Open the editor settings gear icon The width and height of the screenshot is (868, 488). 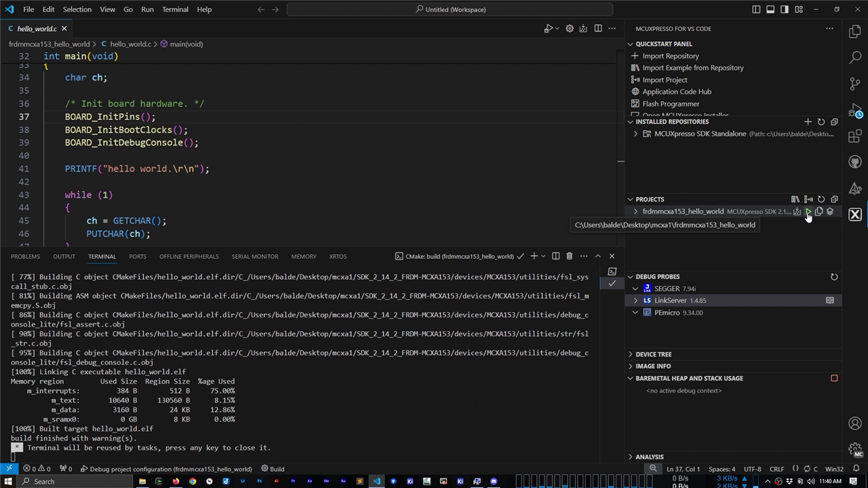point(570,28)
